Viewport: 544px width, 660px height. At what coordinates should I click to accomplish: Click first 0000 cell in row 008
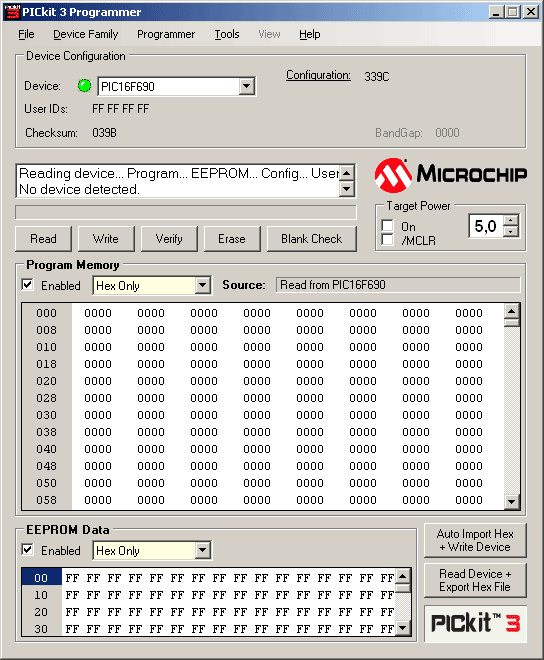(x=98, y=330)
